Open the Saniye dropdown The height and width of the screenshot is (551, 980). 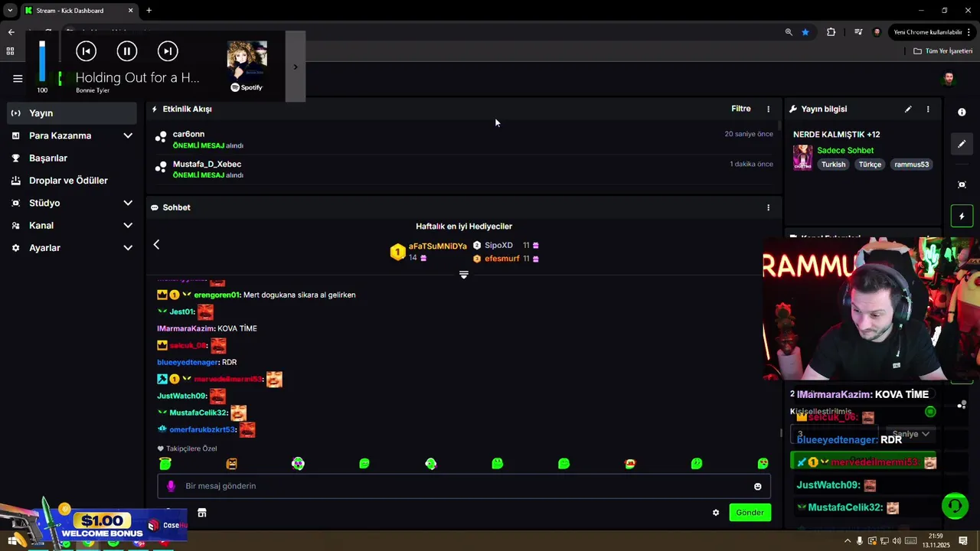(910, 434)
